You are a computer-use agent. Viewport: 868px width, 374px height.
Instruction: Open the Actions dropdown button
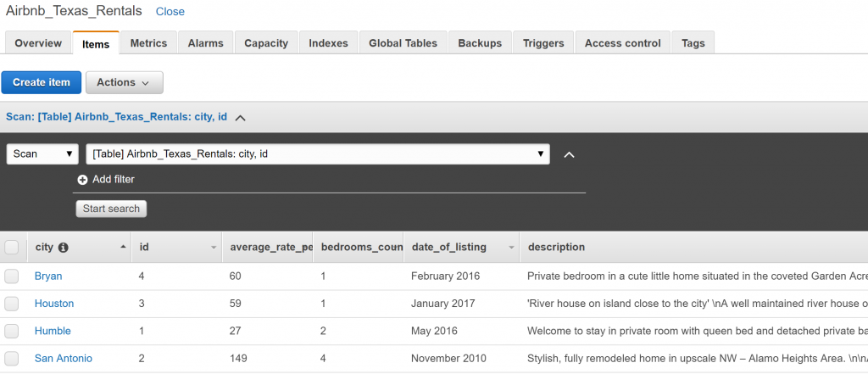(124, 82)
